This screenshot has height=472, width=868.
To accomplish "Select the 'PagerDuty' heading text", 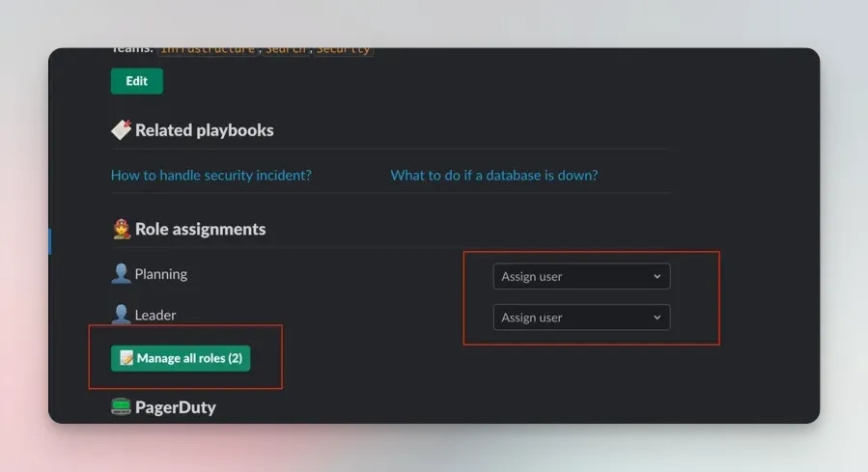I will (176, 407).
